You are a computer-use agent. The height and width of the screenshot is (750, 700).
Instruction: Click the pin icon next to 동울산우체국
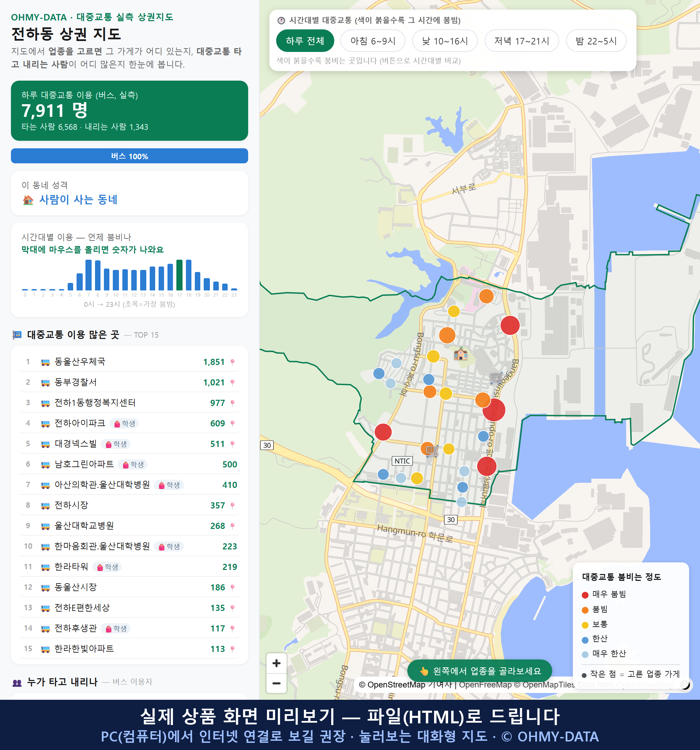[x=232, y=362]
